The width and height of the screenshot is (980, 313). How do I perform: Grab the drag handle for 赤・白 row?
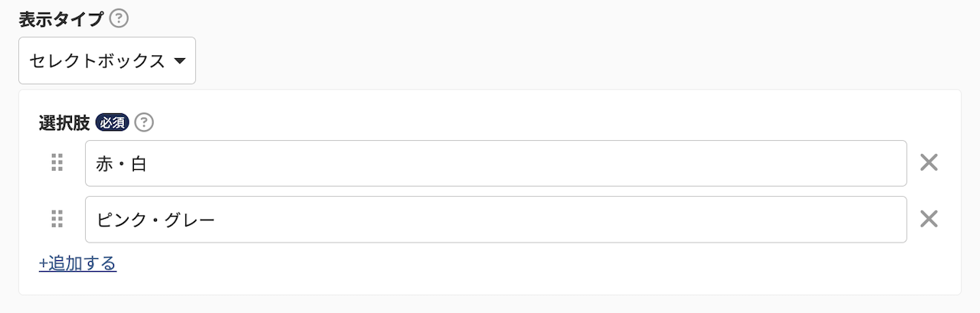click(57, 163)
